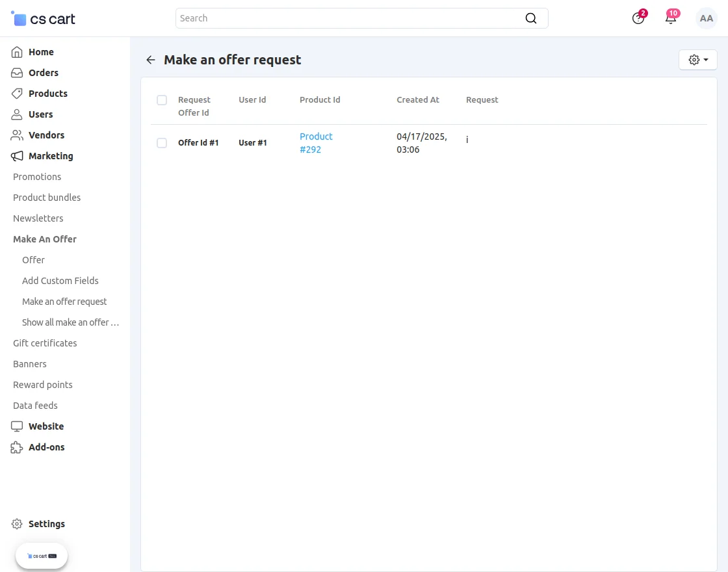
Task: Click the search magnifier icon
Action: (x=531, y=18)
